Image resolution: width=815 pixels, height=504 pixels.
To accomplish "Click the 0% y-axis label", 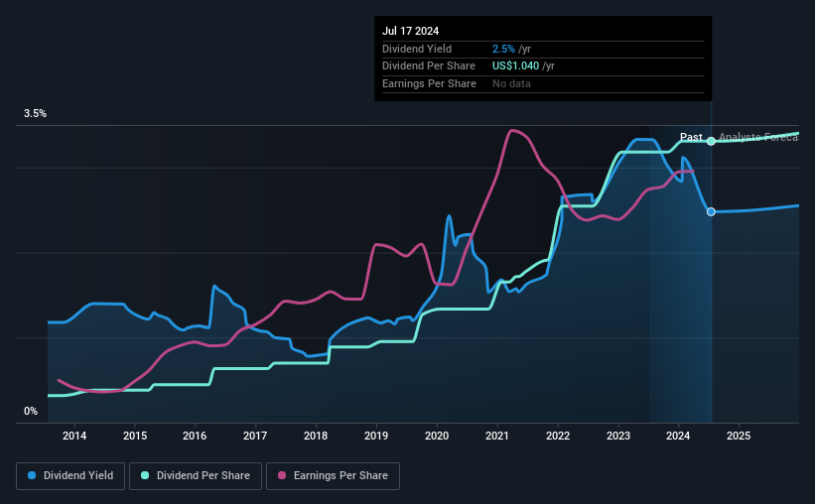I will (31, 411).
